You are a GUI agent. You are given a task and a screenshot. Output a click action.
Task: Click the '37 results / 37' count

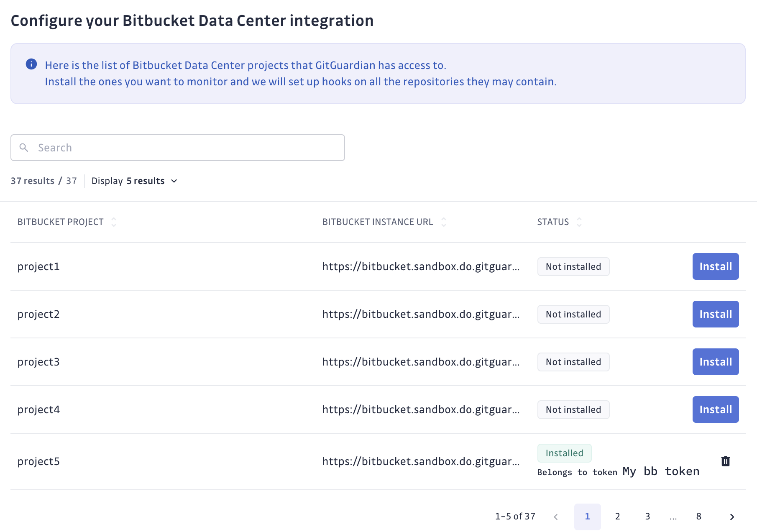tap(44, 181)
